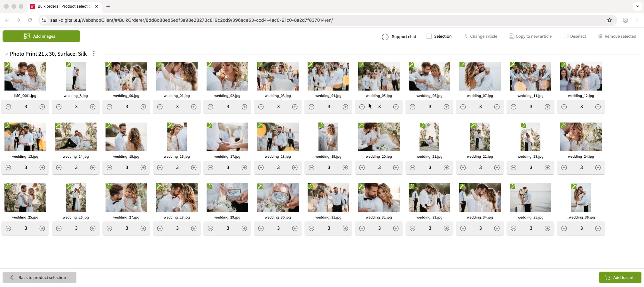Image resolution: width=644 pixels, height=287 pixels.
Task: Bookmark this page with the star icon
Action: [609, 20]
